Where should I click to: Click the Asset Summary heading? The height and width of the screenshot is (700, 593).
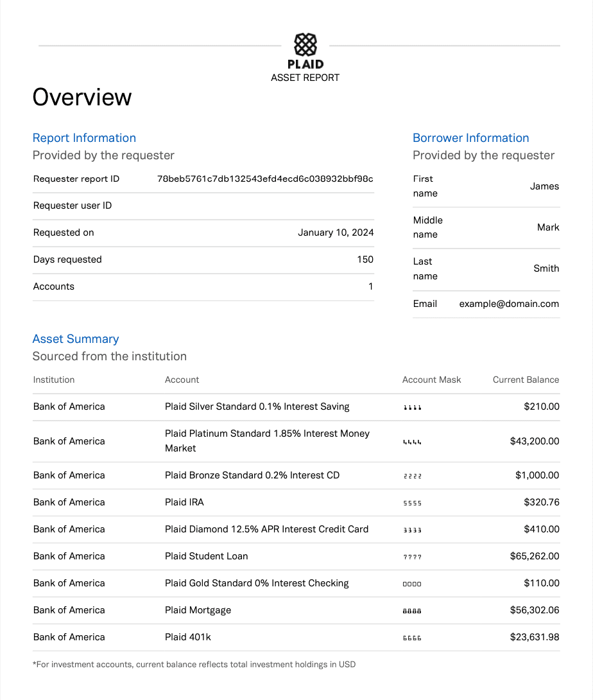pyautogui.click(x=76, y=338)
